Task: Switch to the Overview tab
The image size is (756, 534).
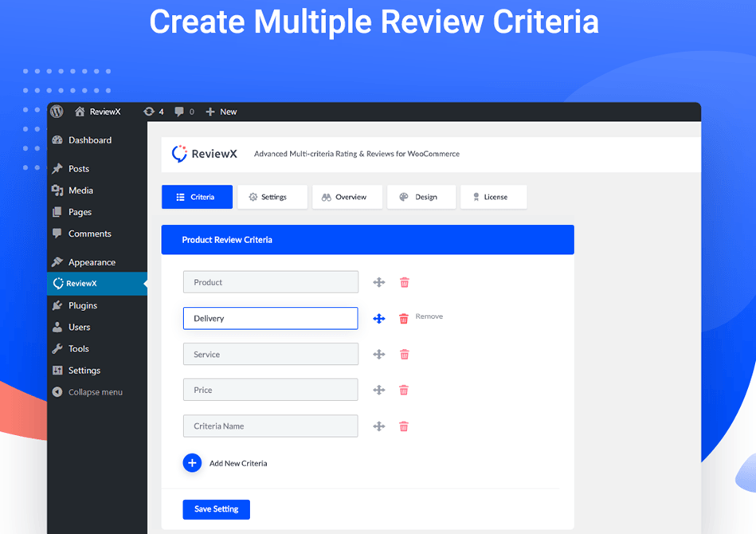Action: tap(347, 197)
